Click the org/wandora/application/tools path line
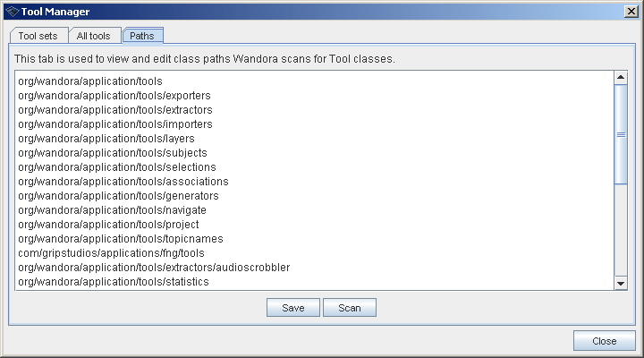Image resolution: width=644 pixels, height=358 pixels. (x=89, y=81)
